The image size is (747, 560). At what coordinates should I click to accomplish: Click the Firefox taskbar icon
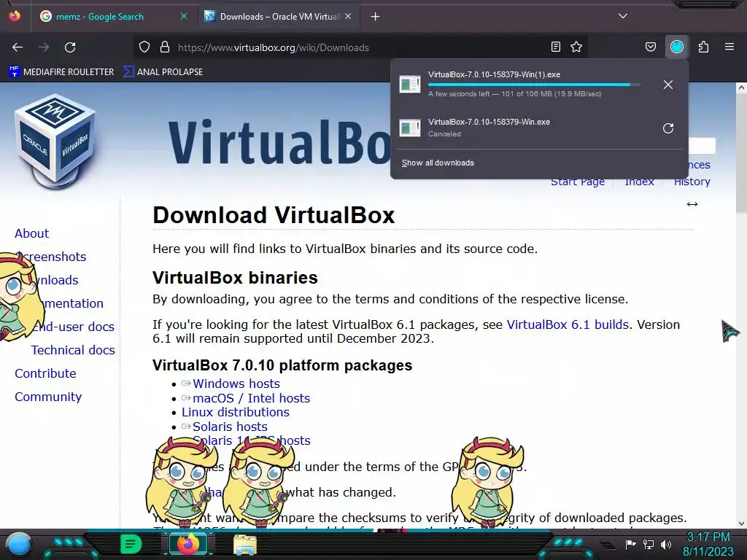pyautogui.click(x=188, y=544)
